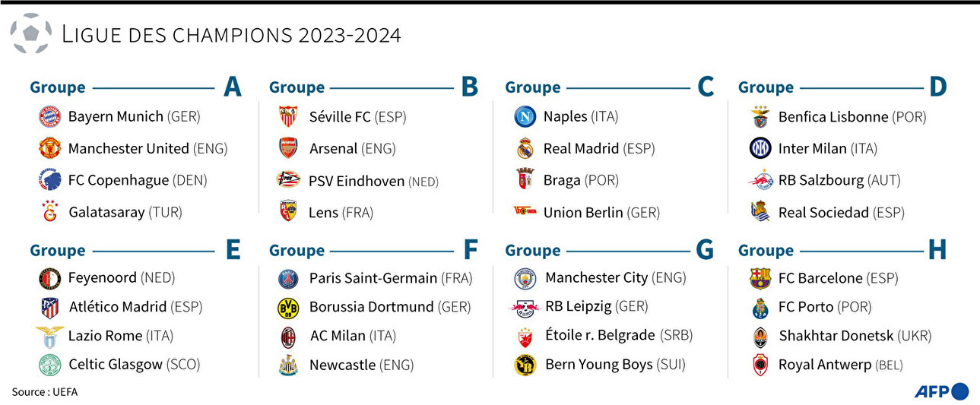Viewport: 980px width, 405px height.
Task: Select the Groupe A heading
Action: pyautogui.click(x=135, y=87)
